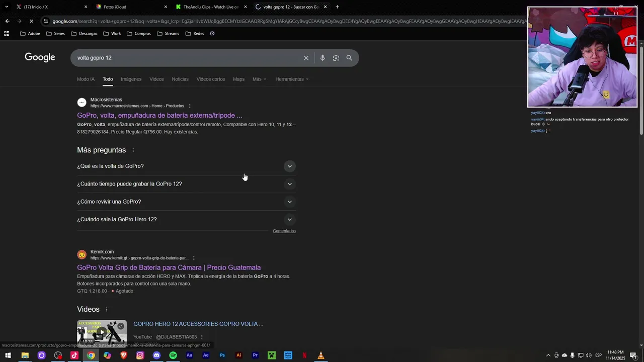Switch to Noticias results tab
Viewport: 644px width, 362px height.
(180, 79)
